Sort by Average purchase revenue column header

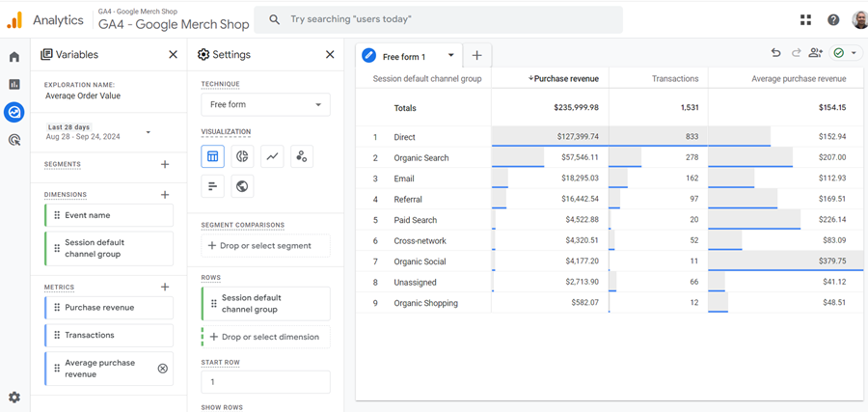799,79
